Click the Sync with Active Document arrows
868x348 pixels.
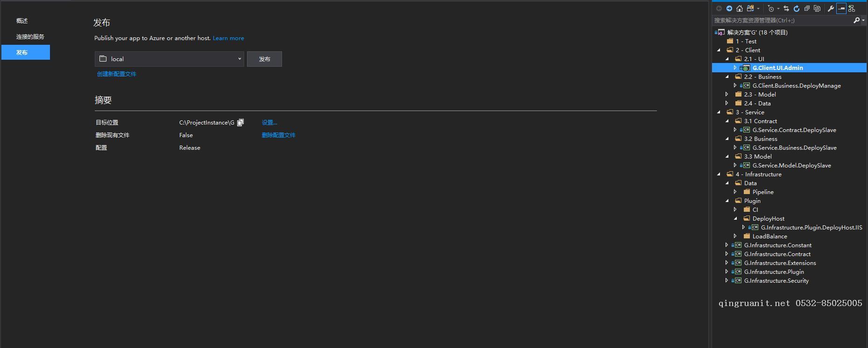point(786,8)
